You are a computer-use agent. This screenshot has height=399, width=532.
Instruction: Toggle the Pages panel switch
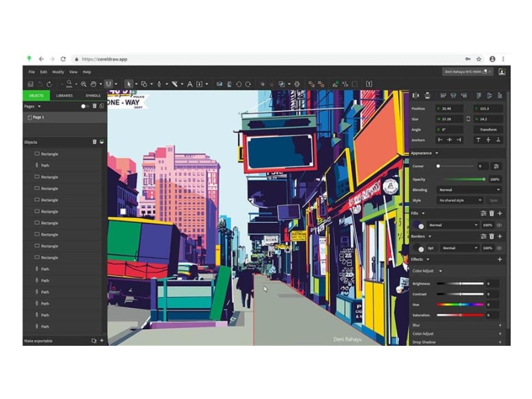click(84, 106)
